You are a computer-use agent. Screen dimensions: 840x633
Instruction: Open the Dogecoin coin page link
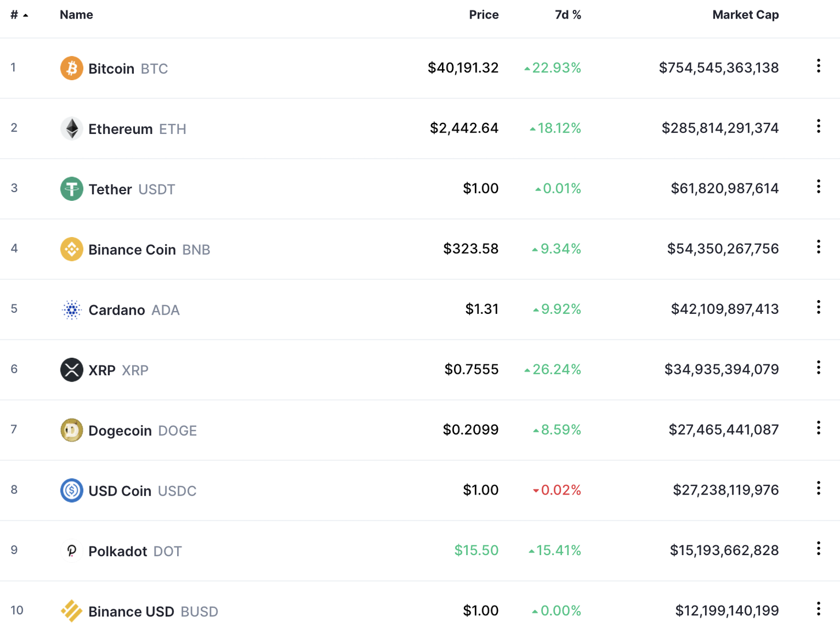(119, 430)
